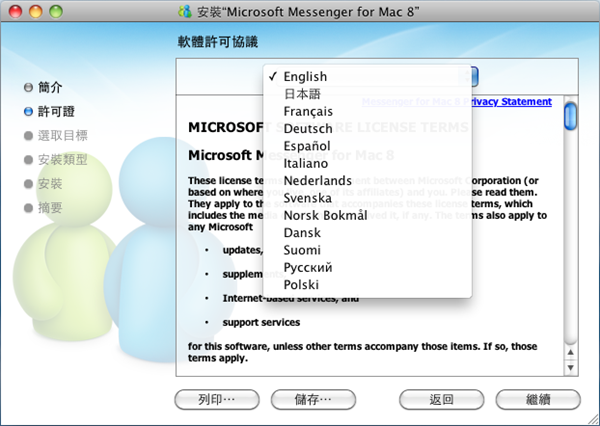Choose Español as license language

click(367, 146)
